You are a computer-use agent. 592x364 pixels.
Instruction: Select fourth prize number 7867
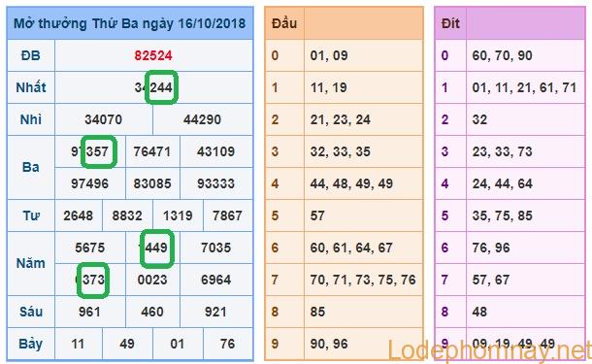tap(228, 216)
